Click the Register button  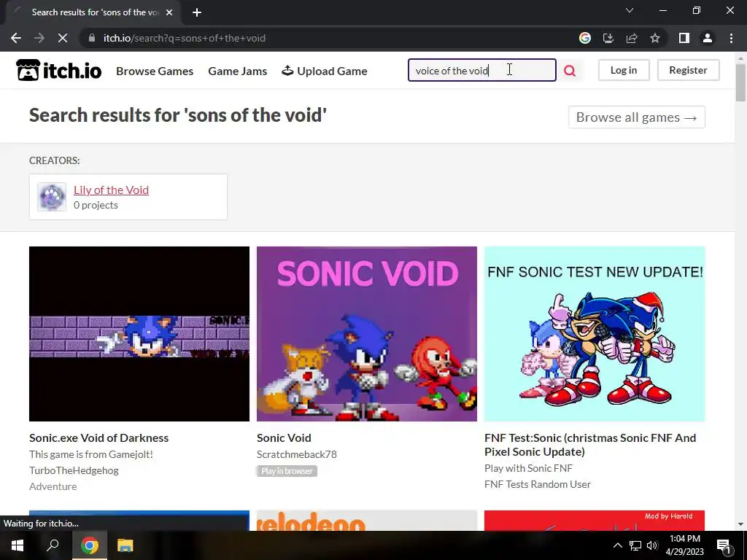point(688,70)
